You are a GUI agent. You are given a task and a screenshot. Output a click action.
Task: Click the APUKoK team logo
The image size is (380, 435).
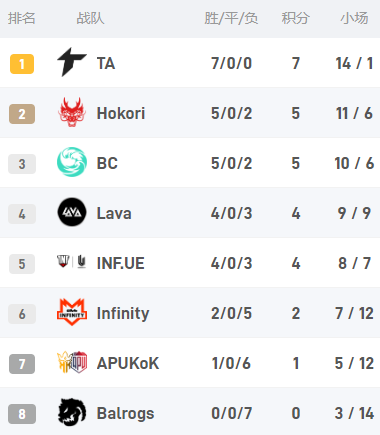tap(72, 362)
